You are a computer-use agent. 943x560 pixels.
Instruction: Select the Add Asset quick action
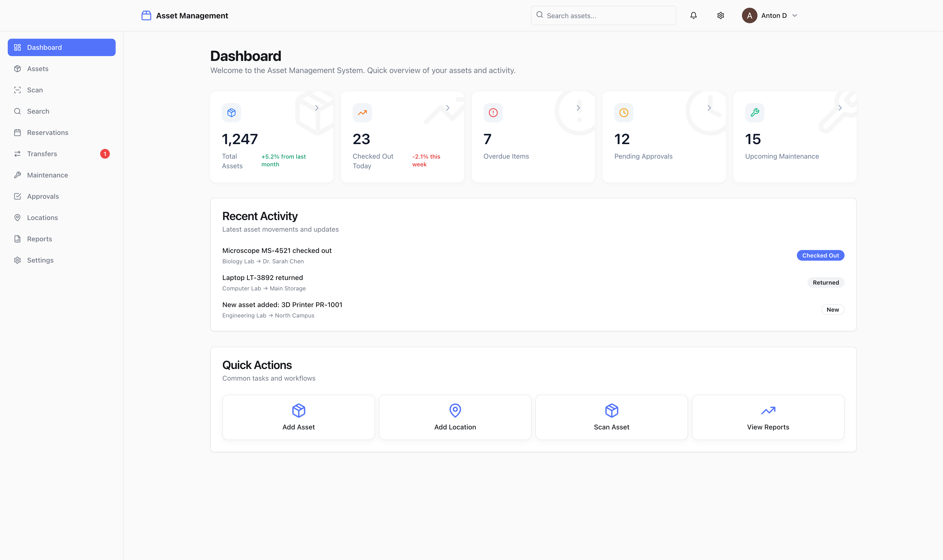pyautogui.click(x=298, y=417)
